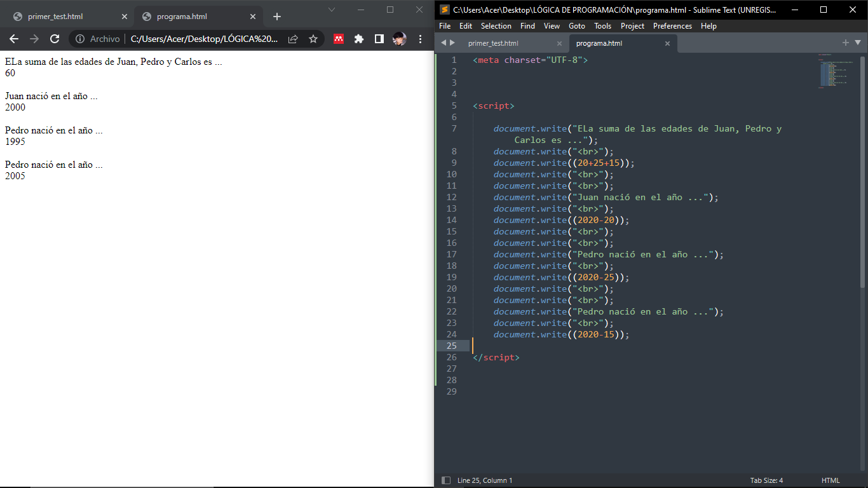Click code 2020-20 on line 14
Screen dimensions: 868x488
coord(596,220)
